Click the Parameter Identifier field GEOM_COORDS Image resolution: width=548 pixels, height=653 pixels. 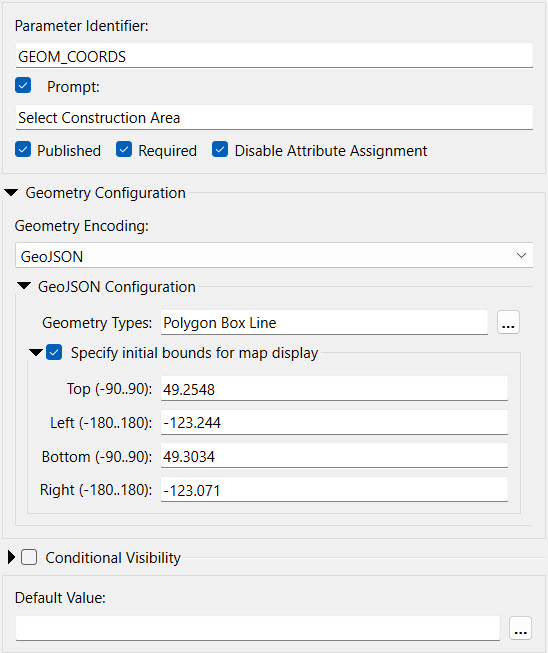tap(274, 56)
